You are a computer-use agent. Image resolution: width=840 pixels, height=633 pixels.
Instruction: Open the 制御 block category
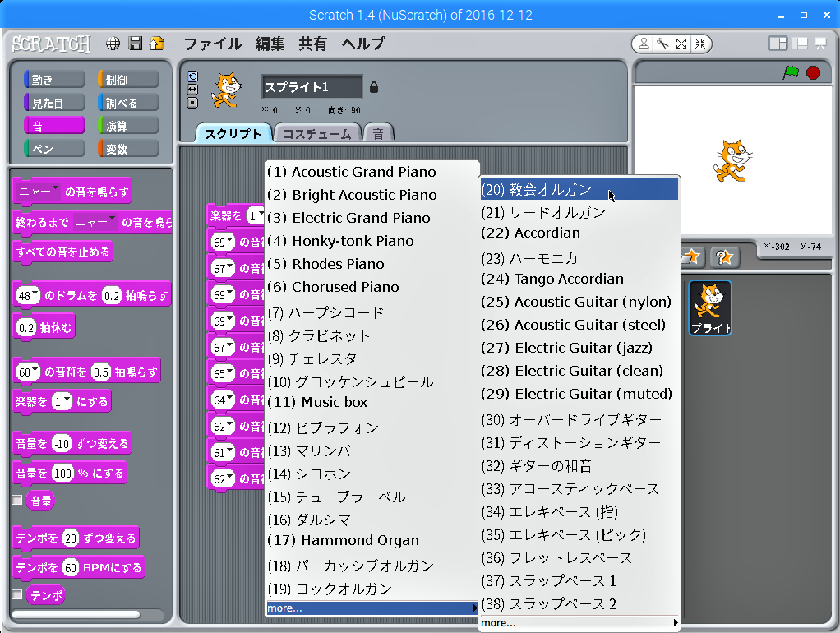pyautogui.click(x=127, y=80)
